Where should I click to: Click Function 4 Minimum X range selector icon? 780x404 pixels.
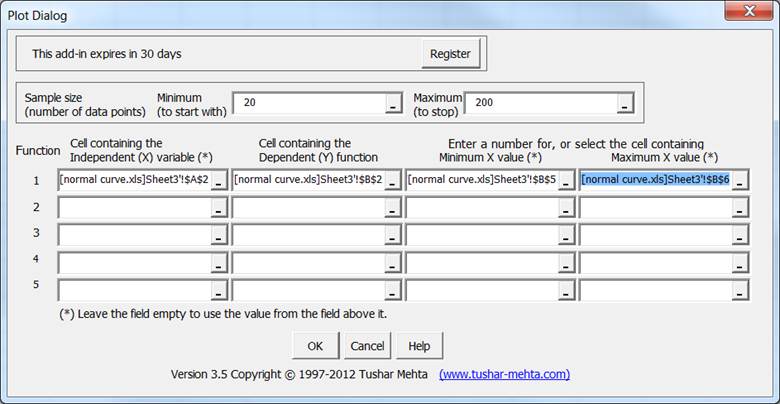(x=566, y=263)
